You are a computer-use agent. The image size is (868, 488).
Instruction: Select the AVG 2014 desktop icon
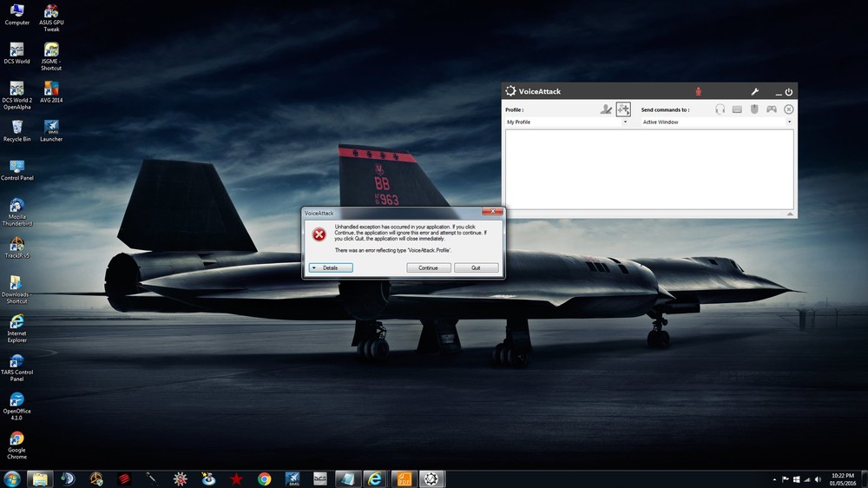pos(51,92)
